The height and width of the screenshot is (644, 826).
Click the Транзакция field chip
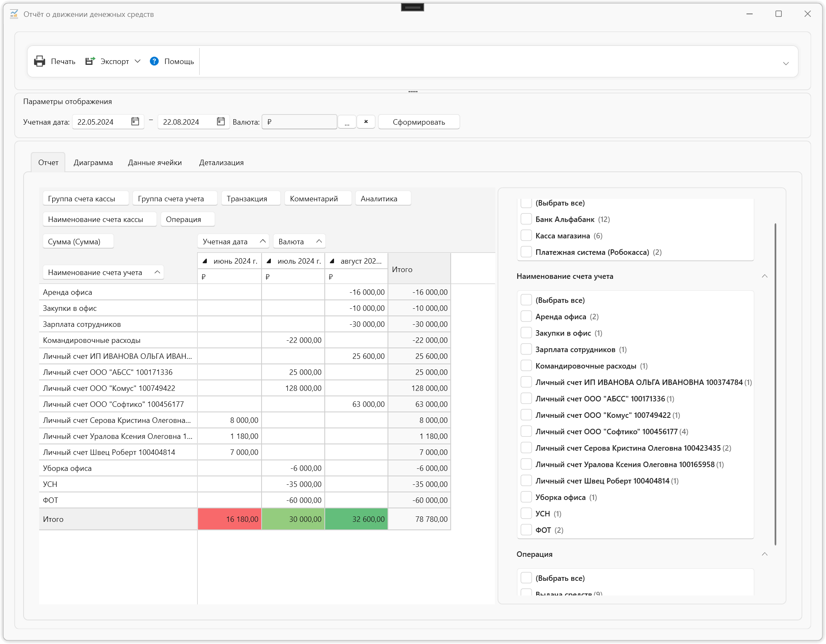point(251,199)
